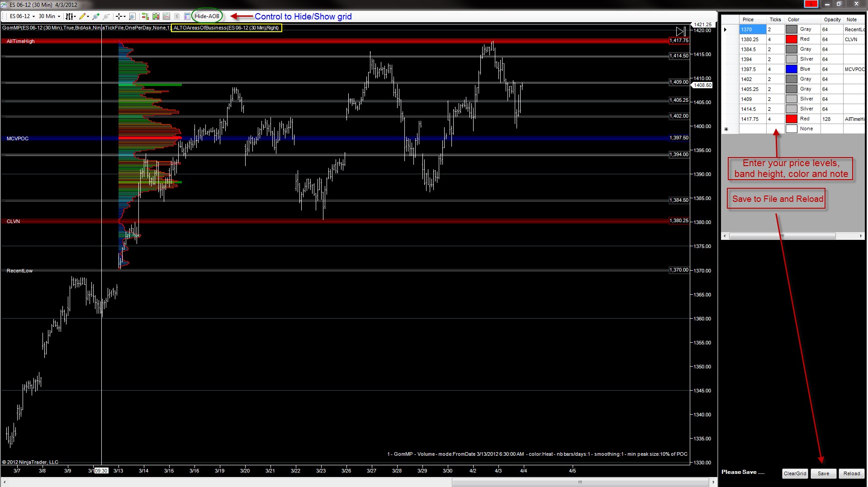Open the Data Series candlestick icon

point(156,16)
